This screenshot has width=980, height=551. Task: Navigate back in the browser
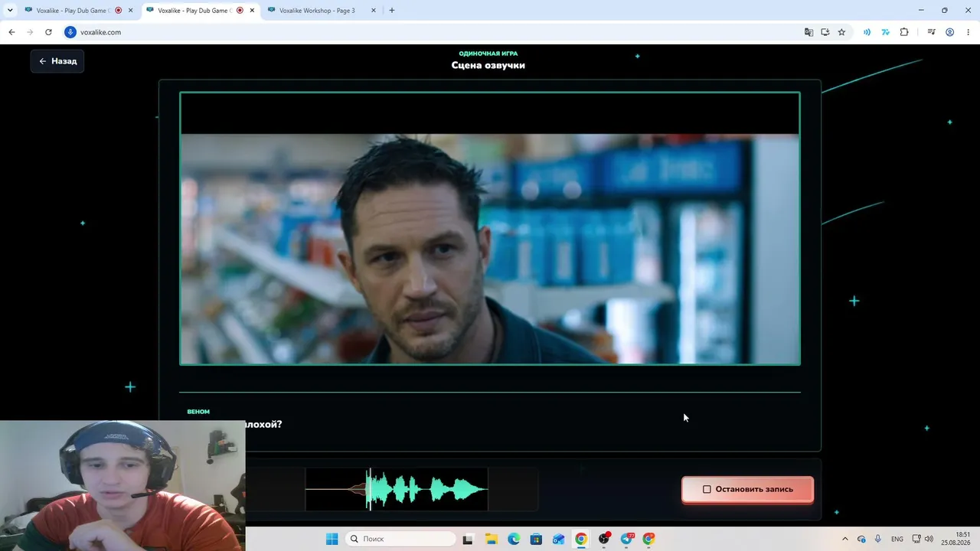tap(11, 32)
